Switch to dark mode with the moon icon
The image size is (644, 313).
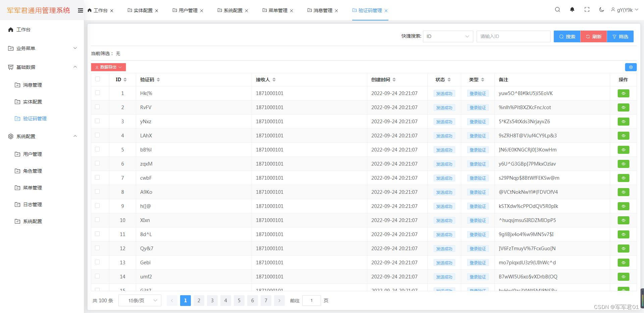click(x=601, y=10)
